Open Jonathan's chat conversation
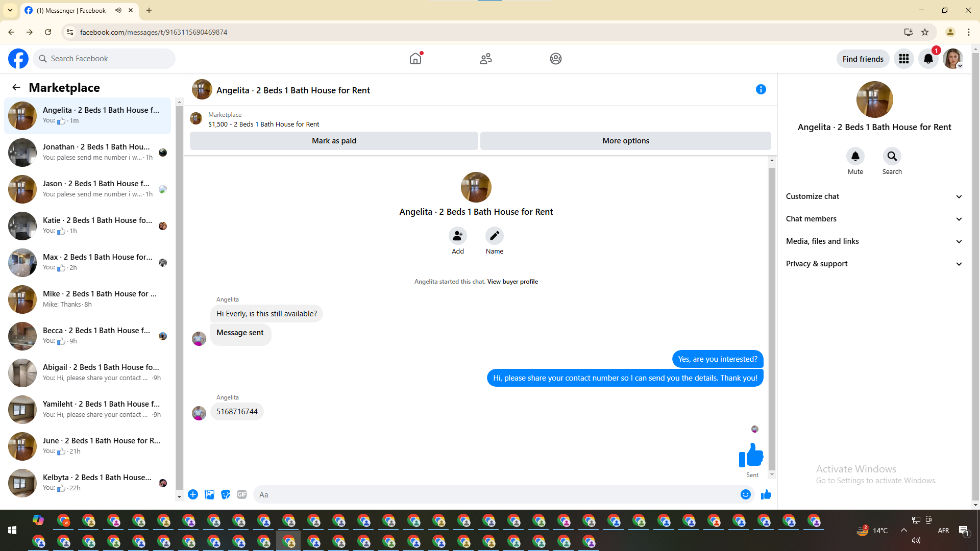980x551 pixels. point(88,153)
